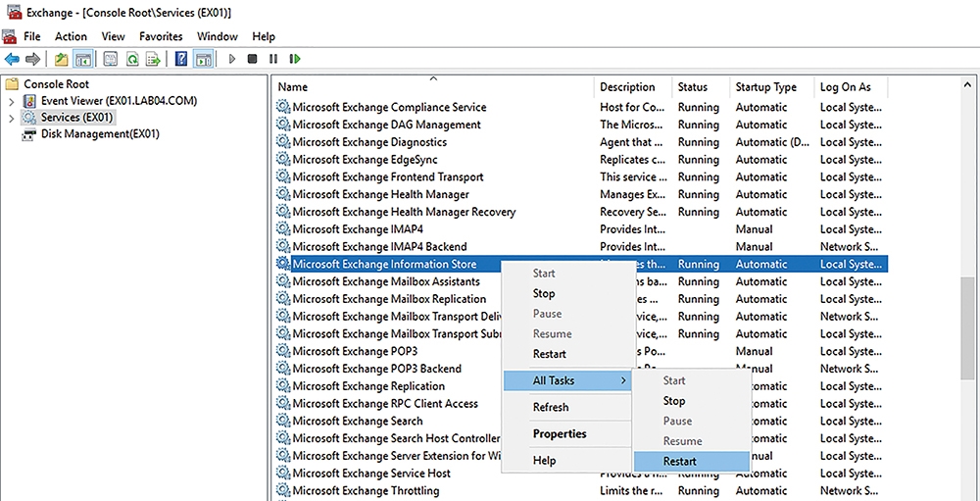Open Properties via toolbar icon

coord(111,60)
